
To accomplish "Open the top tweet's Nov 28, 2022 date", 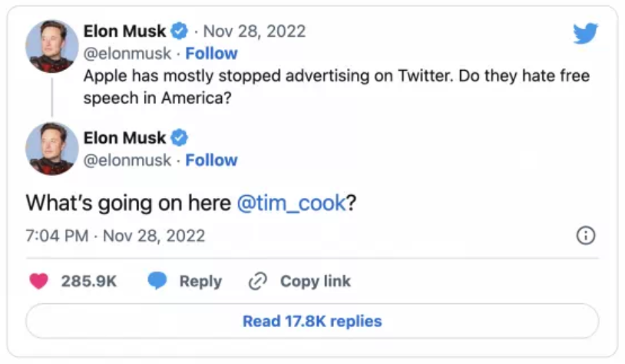I will coord(254,31).
